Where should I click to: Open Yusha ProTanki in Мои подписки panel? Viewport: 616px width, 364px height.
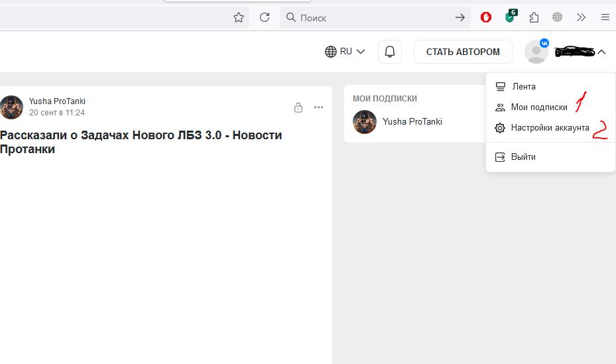coord(412,122)
